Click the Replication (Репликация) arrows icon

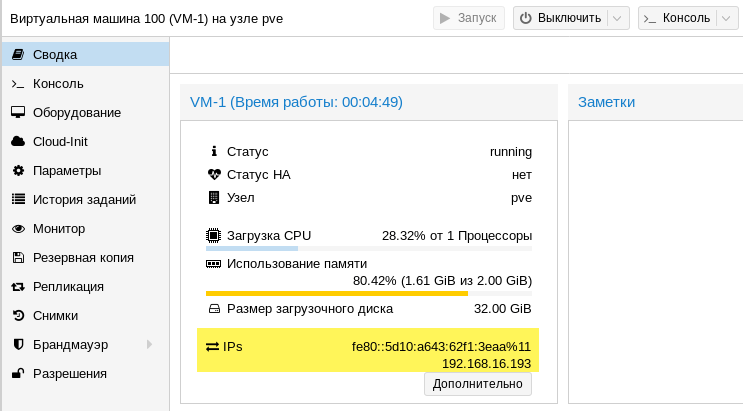click(17, 286)
